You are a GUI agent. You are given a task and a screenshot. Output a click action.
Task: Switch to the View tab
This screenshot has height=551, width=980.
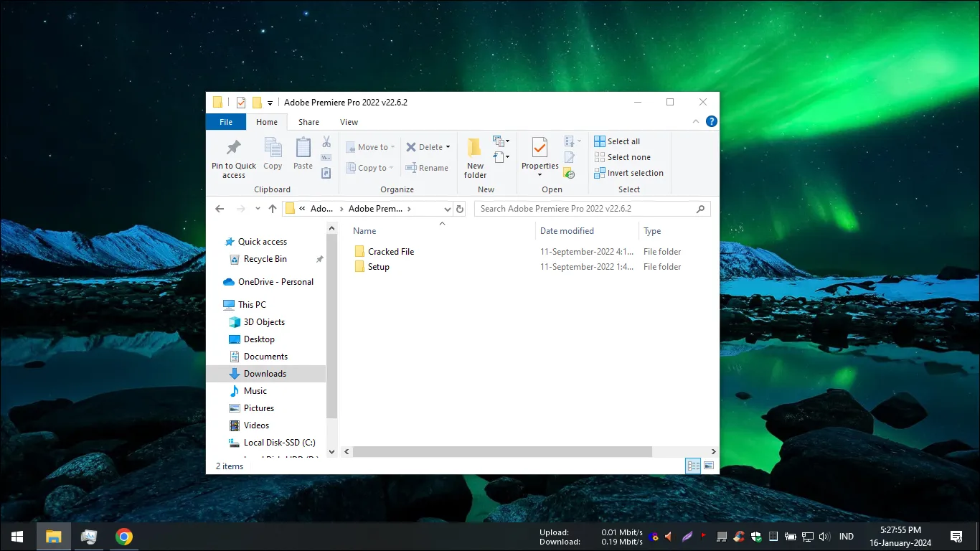(x=349, y=122)
